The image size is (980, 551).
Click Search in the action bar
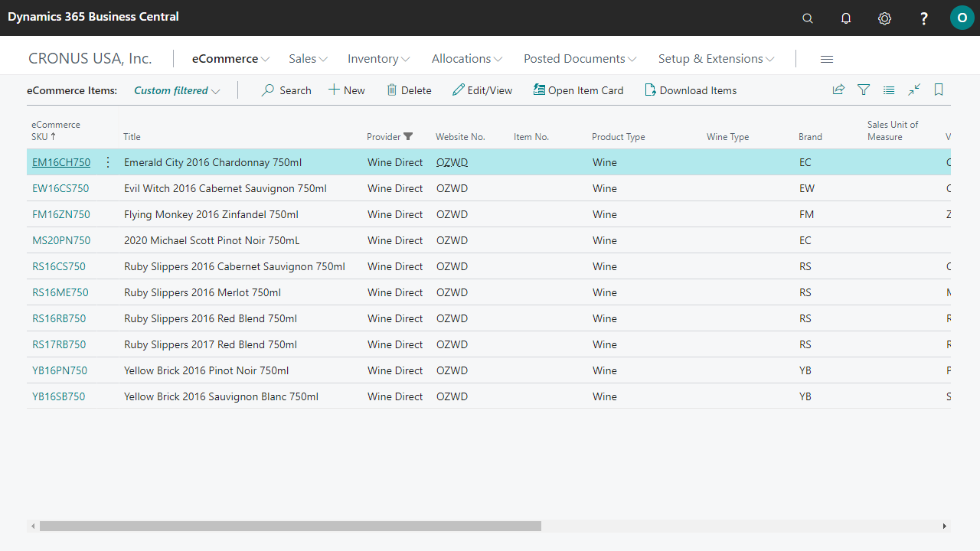click(286, 90)
